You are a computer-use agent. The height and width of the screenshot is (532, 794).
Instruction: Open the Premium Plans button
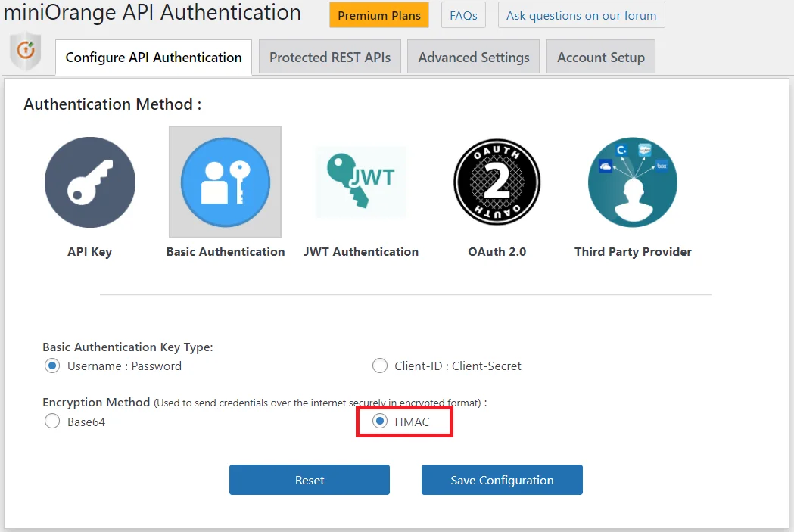click(x=379, y=15)
